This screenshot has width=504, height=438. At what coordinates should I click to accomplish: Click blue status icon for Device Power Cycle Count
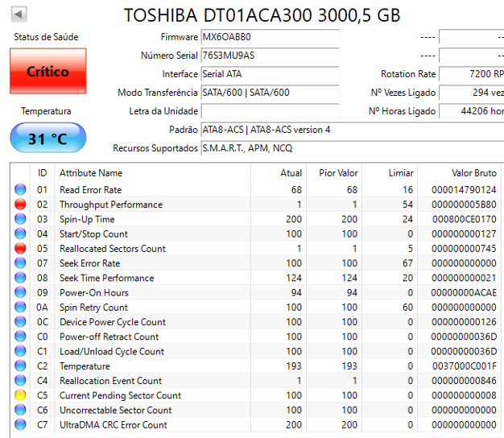tap(20, 321)
